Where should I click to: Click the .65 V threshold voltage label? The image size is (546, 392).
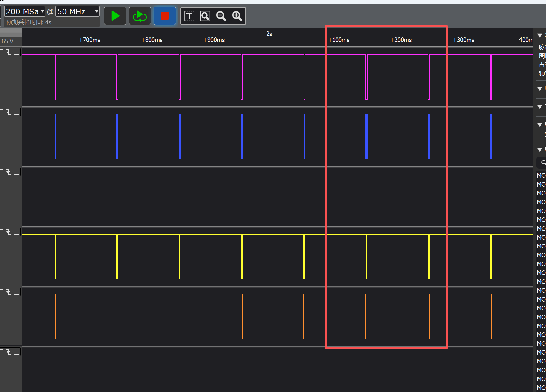pyautogui.click(x=7, y=41)
